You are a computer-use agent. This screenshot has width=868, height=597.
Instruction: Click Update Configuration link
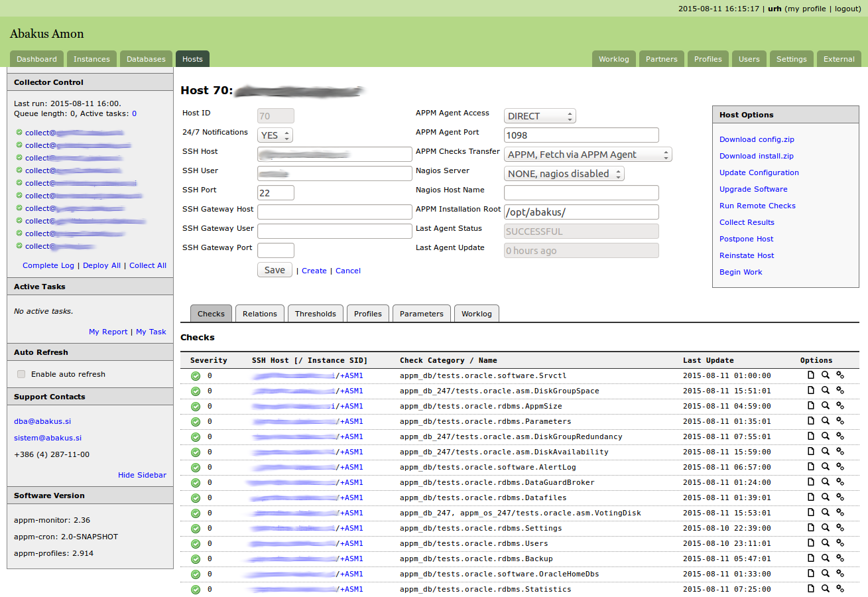click(759, 172)
